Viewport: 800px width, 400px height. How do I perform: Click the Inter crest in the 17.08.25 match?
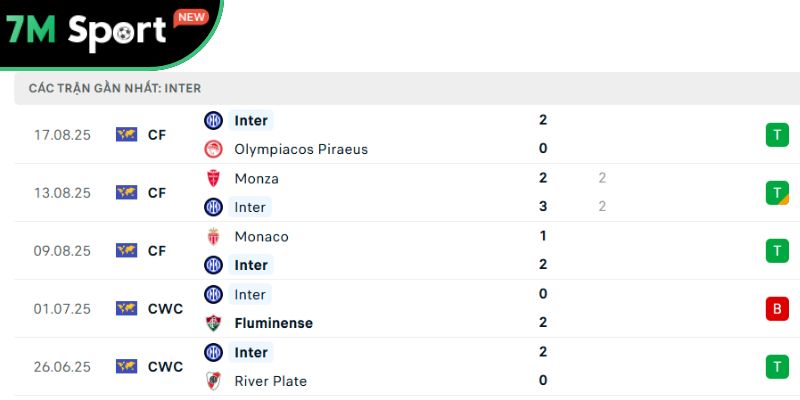pyautogui.click(x=213, y=120)
